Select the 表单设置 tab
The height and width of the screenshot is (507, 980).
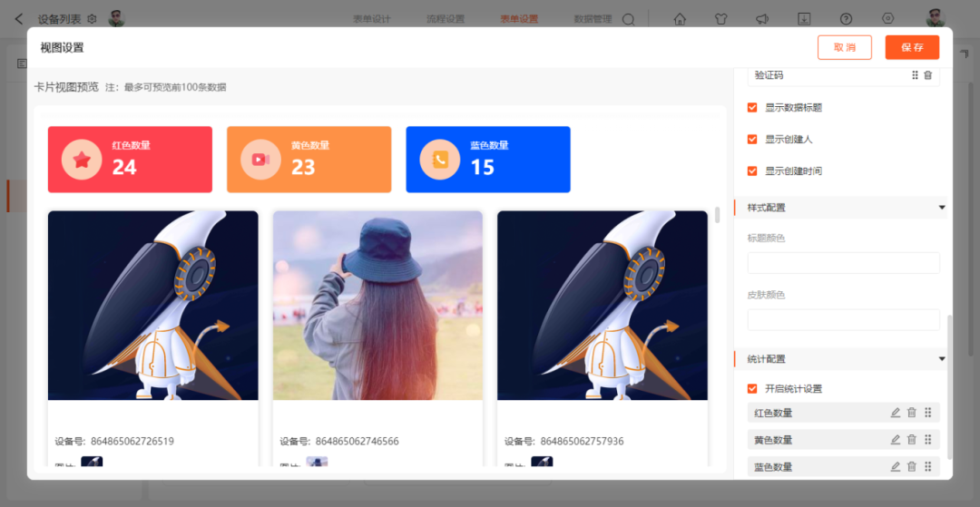pos(519,19)
